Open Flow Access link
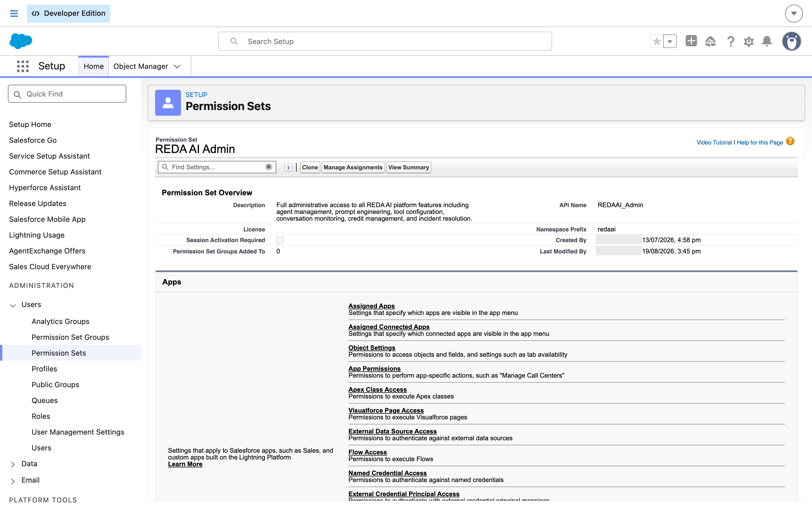The image size is (812, 508). 367,452
